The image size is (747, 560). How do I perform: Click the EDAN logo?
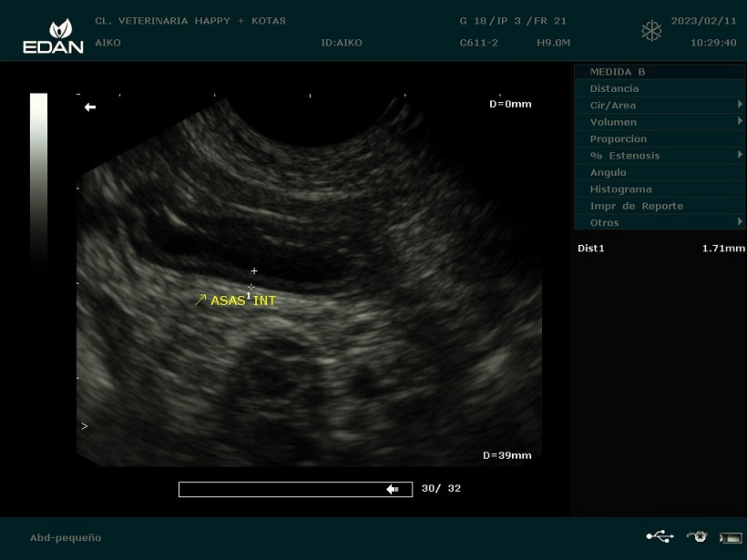(54, 36)
